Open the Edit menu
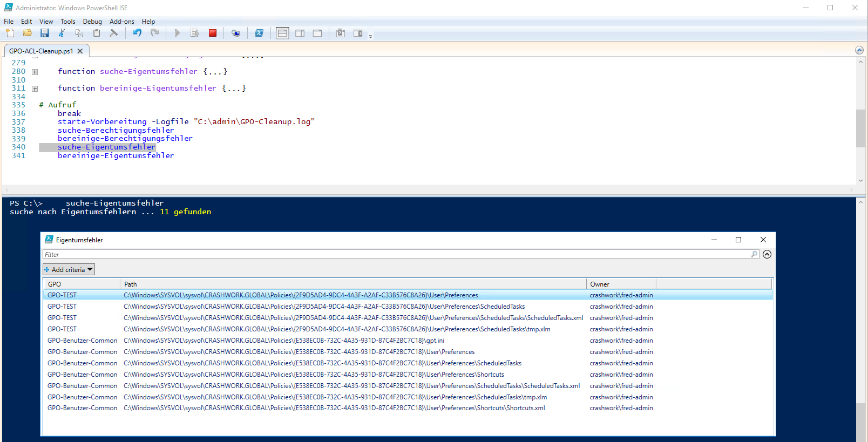The width and height of the screenshot is (868, 442). [x=26, y=22]
